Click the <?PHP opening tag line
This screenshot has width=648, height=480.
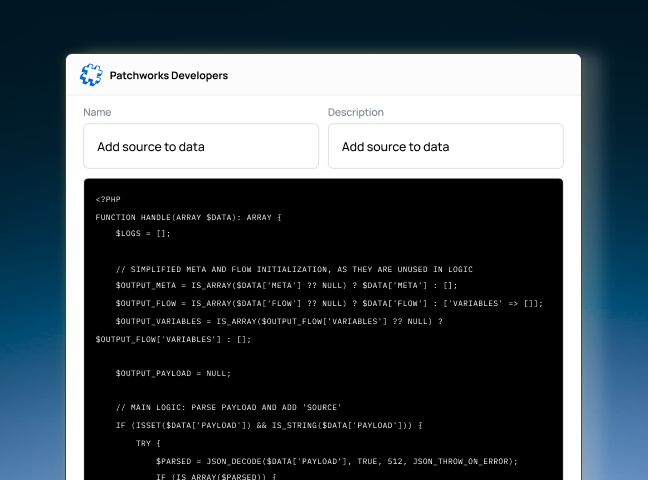[x=108, y=199]
